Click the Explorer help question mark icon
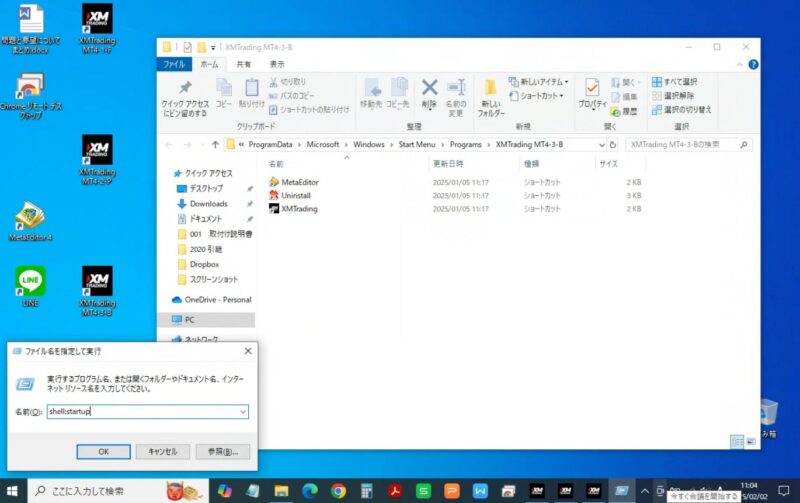This screenshot has height=503, width=800. [x=753, y=64]
